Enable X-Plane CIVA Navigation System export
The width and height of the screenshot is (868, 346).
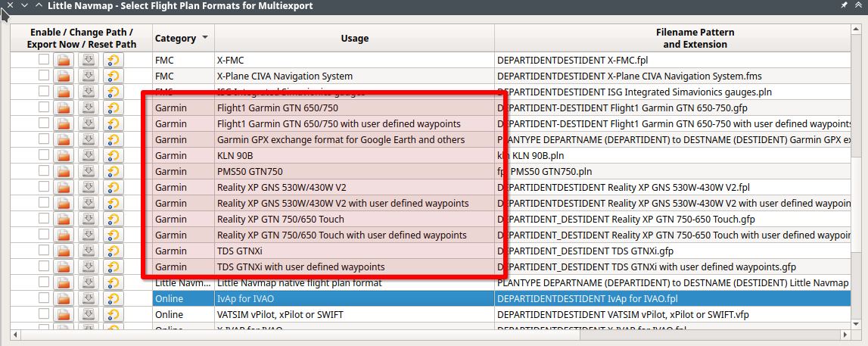[x=44, y=75]
